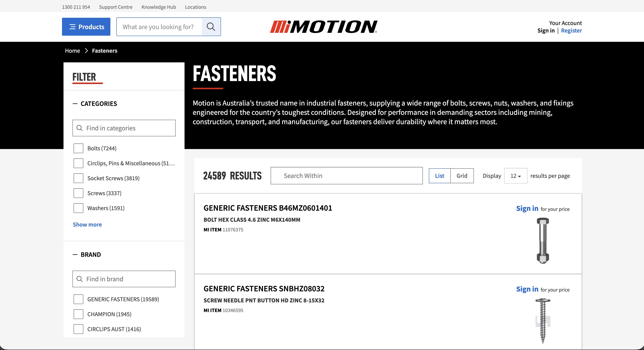The width and height of the screenshot is (644, 350).
Task: Click the needle point screw image
Action: 543,321
